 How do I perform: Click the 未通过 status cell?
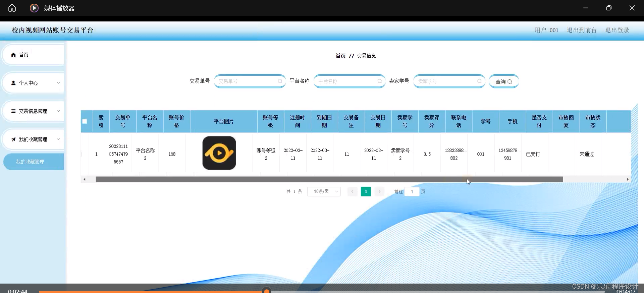(587, 154)
